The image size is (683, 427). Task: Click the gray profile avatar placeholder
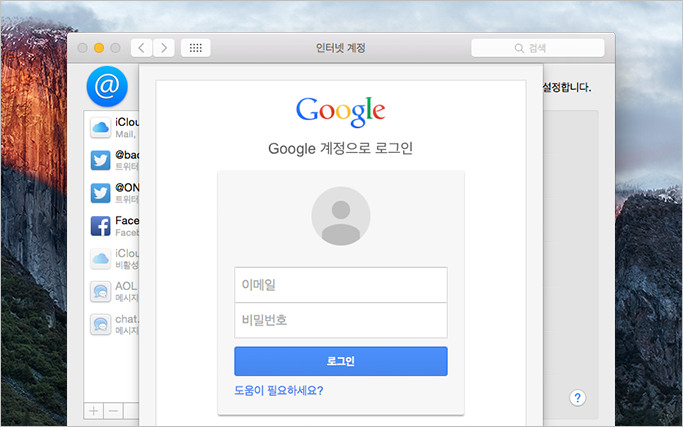[341, 216]
